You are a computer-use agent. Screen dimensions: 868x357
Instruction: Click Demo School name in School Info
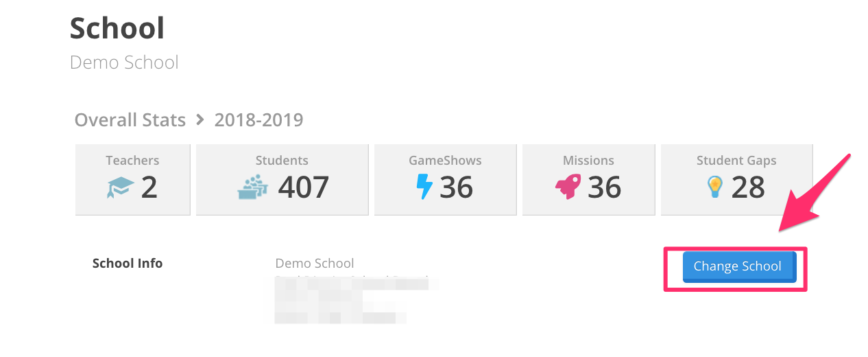tap(315, 263)
